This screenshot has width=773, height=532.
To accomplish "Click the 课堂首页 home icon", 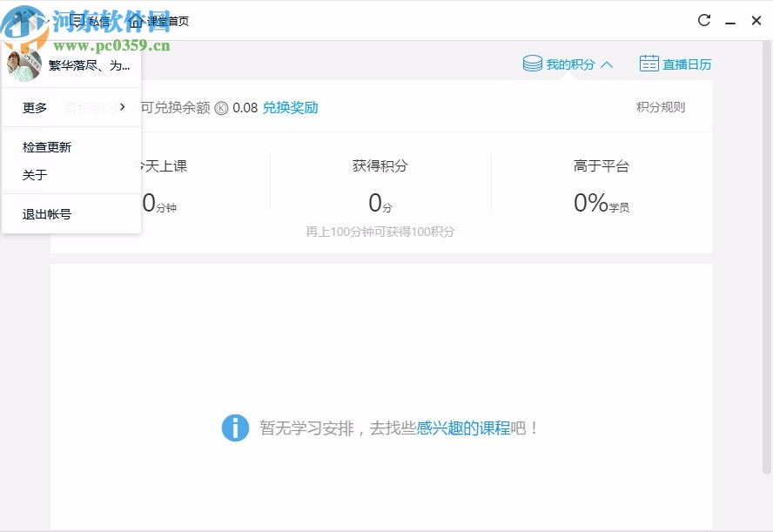I will pos(138,19).
